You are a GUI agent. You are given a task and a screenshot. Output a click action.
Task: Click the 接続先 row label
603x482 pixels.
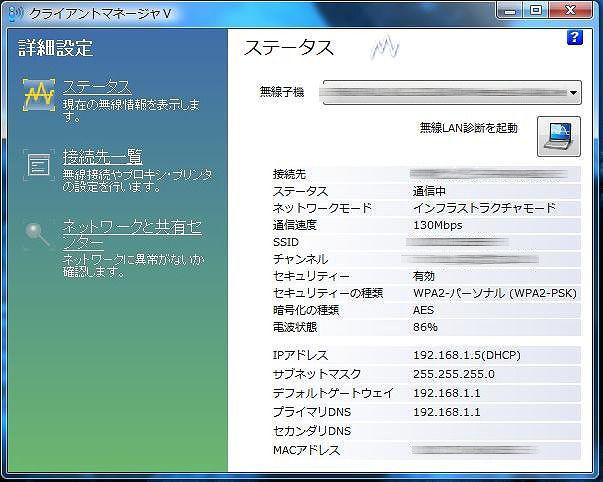[x=289, y=174]
